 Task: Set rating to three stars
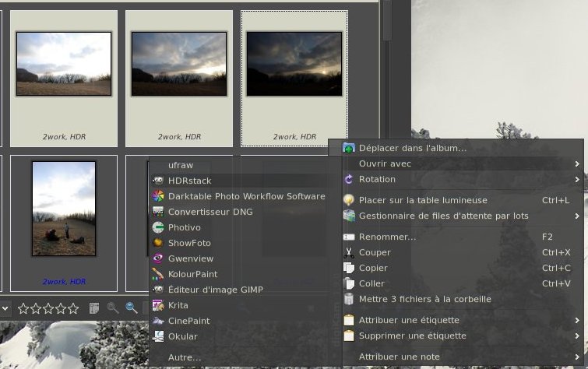point(48,308)
